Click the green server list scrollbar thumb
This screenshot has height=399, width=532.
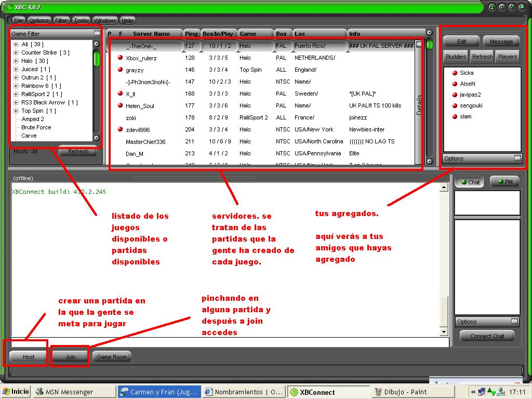point(430,45)
